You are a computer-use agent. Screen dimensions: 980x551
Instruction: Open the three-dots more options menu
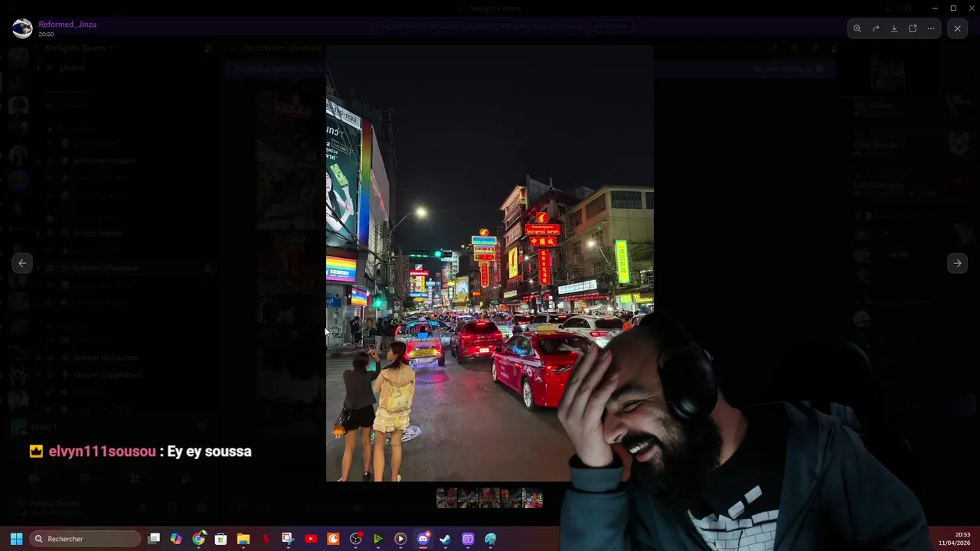(x=931, y=28)
